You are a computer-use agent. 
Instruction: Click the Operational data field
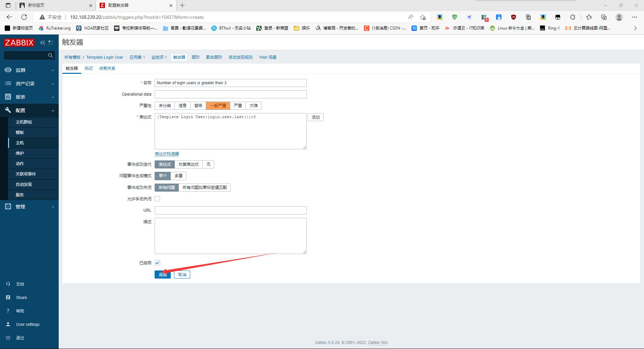tap(230, 94)
